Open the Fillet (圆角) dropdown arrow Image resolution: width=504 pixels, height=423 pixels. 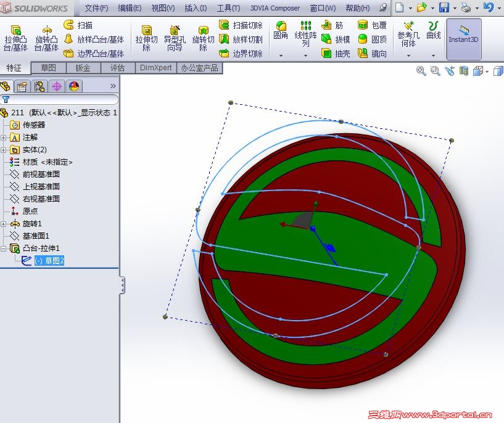(281, 55)
